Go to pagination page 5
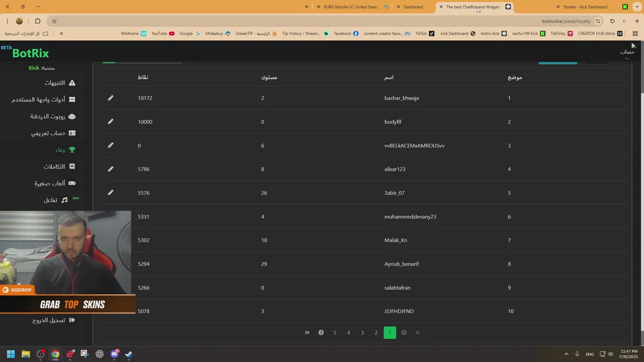Image resolution: width=644 pixels, height=362 pixels. point(335,333)
